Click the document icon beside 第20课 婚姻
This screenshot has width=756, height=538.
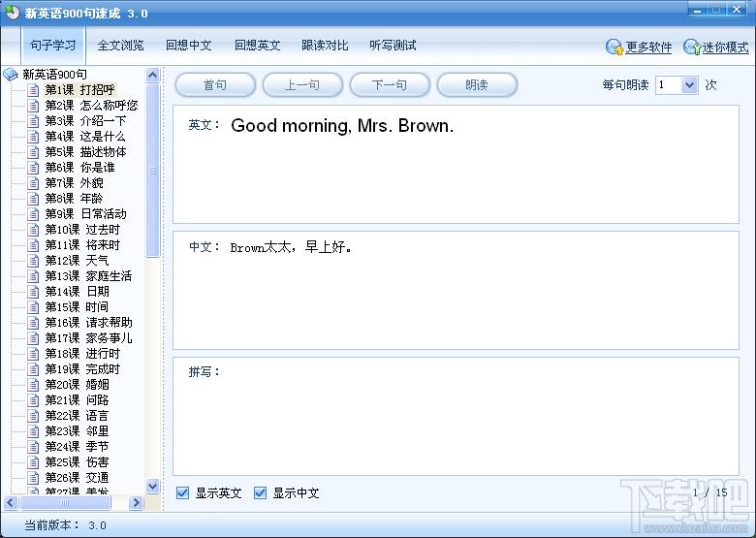click(x=33, y=385)
